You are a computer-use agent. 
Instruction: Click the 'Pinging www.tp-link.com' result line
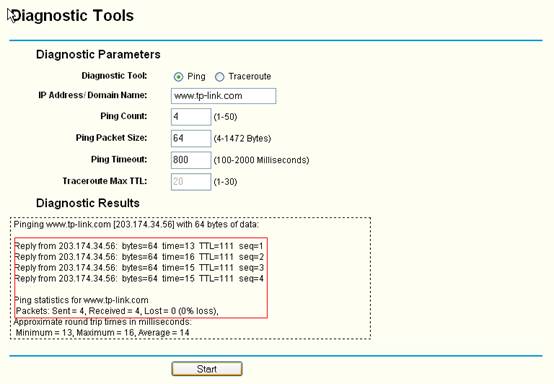click(x=136, y=224)
